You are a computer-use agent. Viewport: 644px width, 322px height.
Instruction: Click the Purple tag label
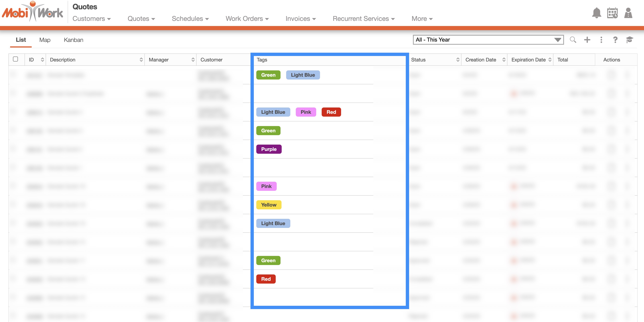(x=269, y=149)
